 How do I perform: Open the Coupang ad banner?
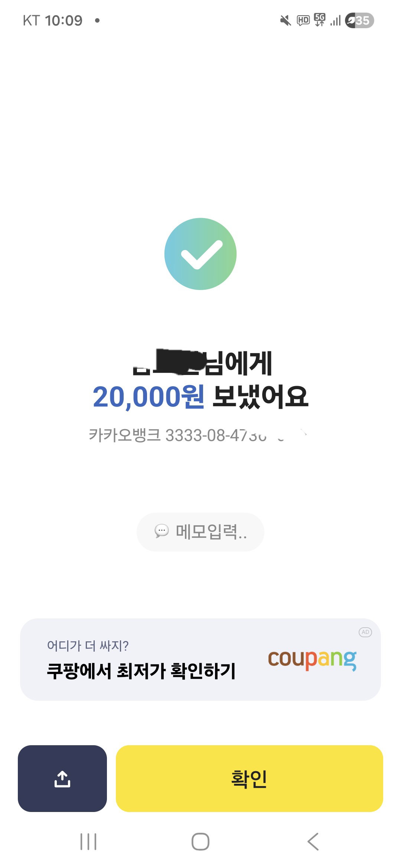(200, 659)
